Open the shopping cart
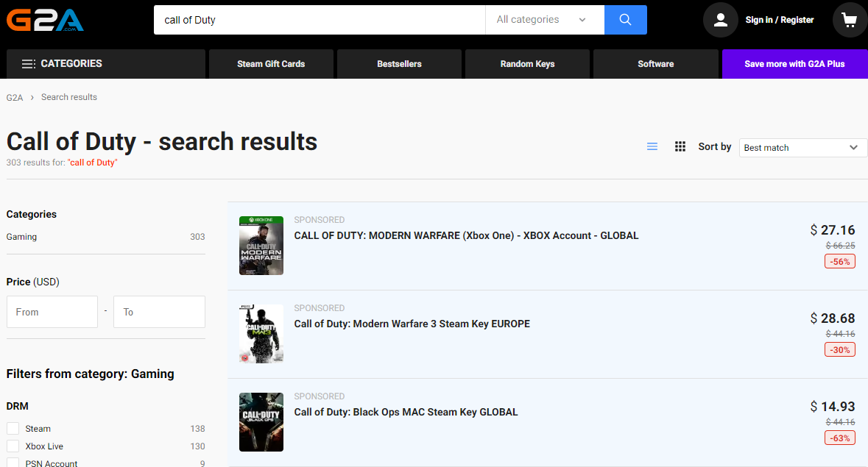 pyautogui.click(x=849, y=20)
